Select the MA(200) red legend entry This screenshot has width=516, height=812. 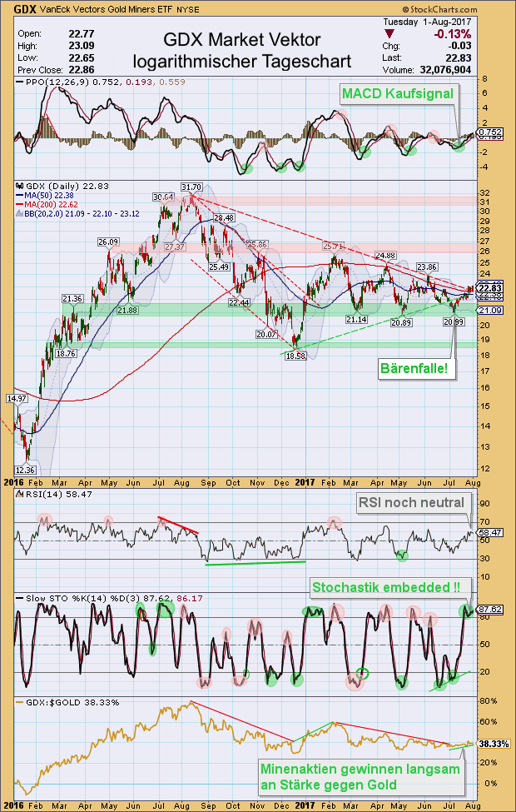tap(42, 205)
